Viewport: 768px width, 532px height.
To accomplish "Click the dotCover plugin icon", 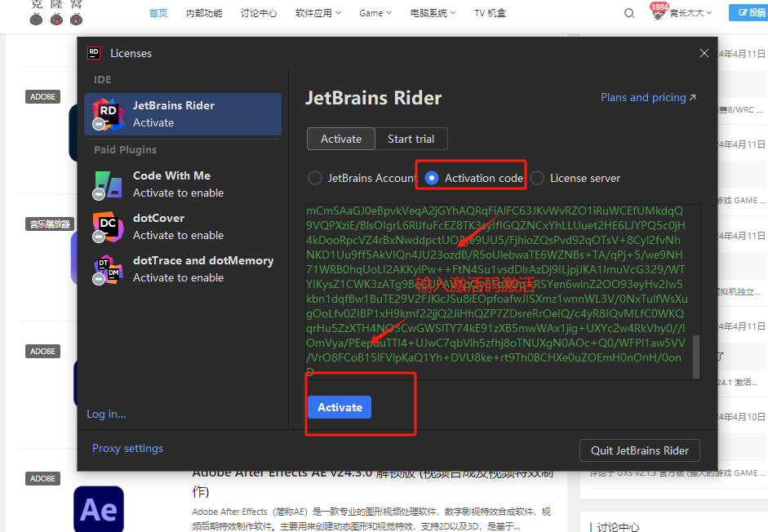I will click(x=107, y=227).
